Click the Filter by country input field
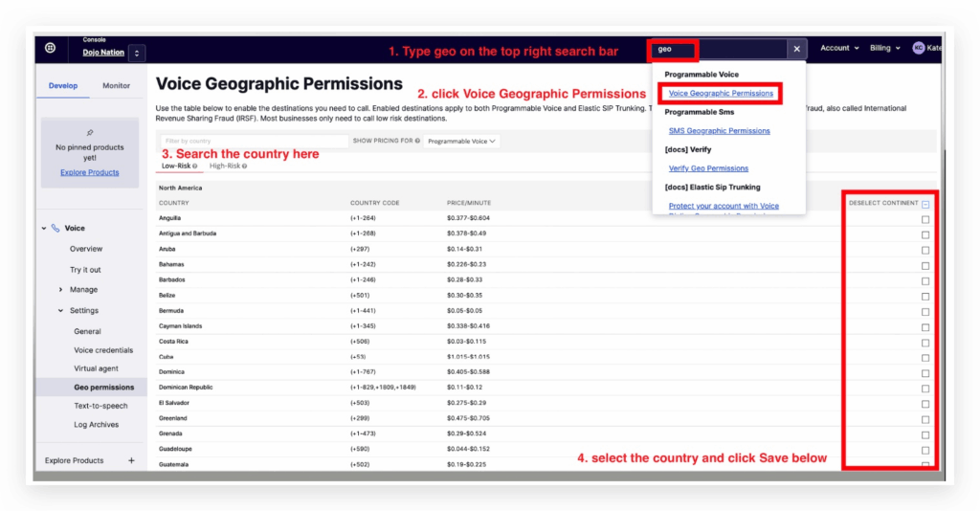This screenshot has height=511, width=980. 254,141
